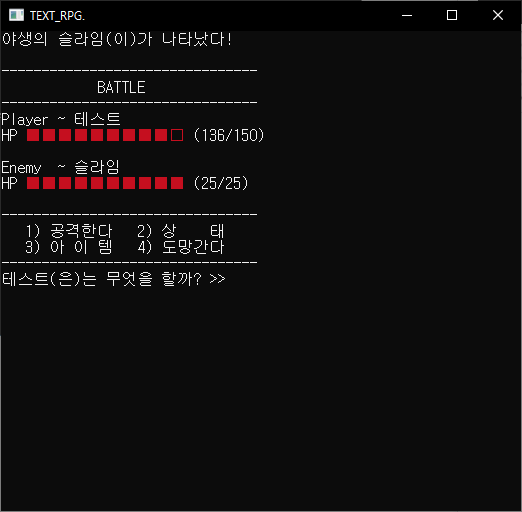
Task: Select menu option '2) 상 태'
Action: (x=181, y=231)
